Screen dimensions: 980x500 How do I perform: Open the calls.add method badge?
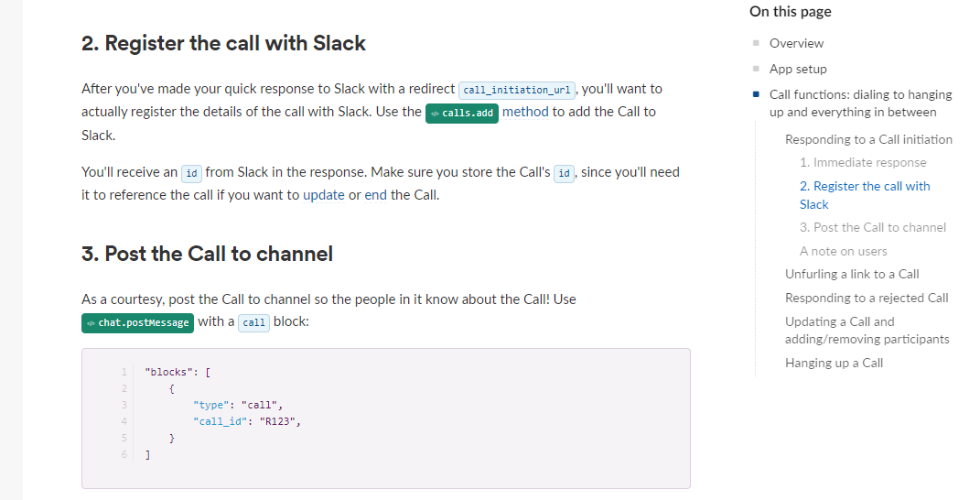point(462,113)
